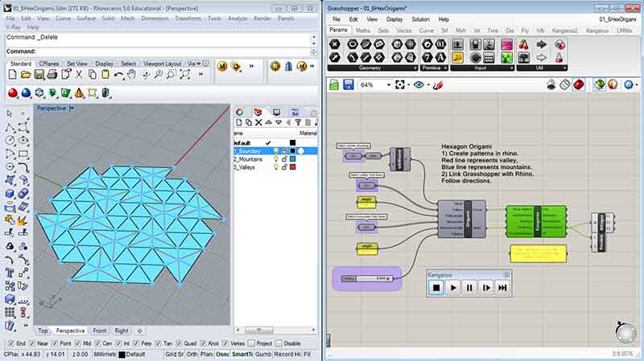
Task: Toggle visibility bulb of 2_Mountains layer
Action: (x=276, y=159)
